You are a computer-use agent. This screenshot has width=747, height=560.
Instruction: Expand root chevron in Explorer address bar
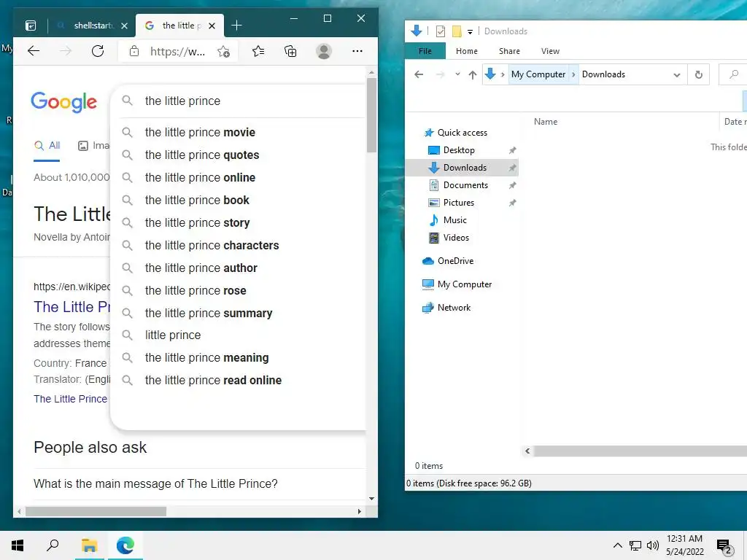[x=503, y=74]
